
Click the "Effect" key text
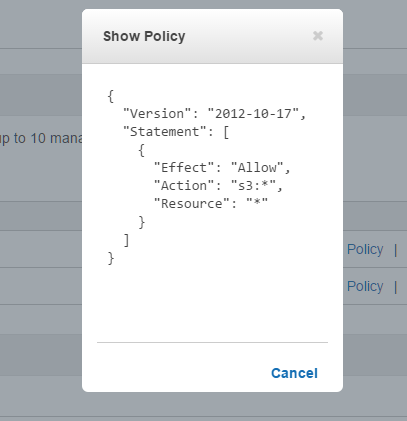coord(184,168)
